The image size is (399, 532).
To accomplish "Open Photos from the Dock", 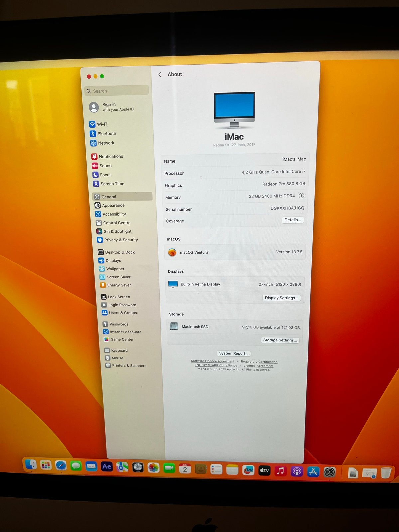I will coord(153,467).
